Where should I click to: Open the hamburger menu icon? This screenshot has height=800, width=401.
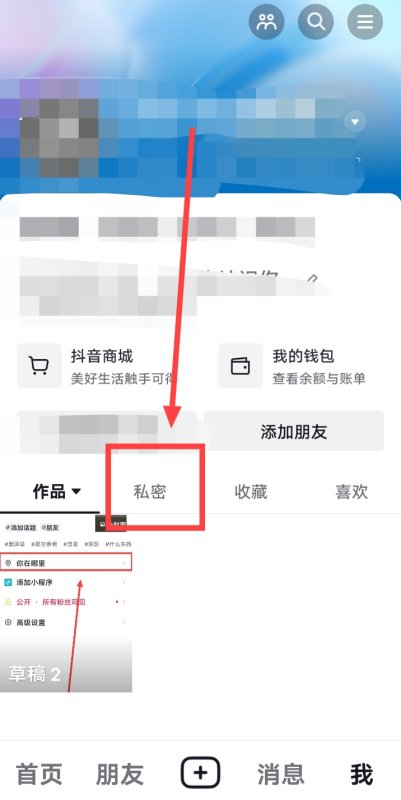[x=365, y=22]
